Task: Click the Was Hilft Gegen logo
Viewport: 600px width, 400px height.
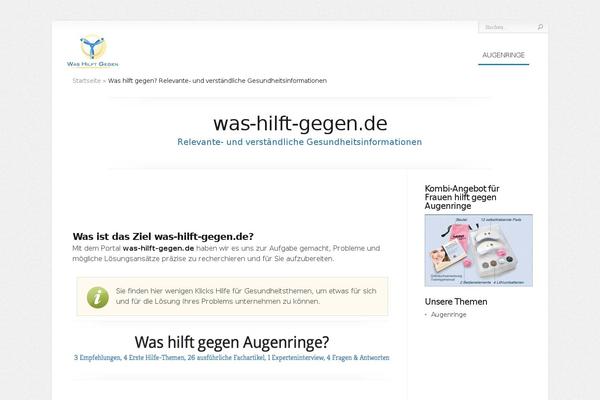Action: (x=93, y=51)
